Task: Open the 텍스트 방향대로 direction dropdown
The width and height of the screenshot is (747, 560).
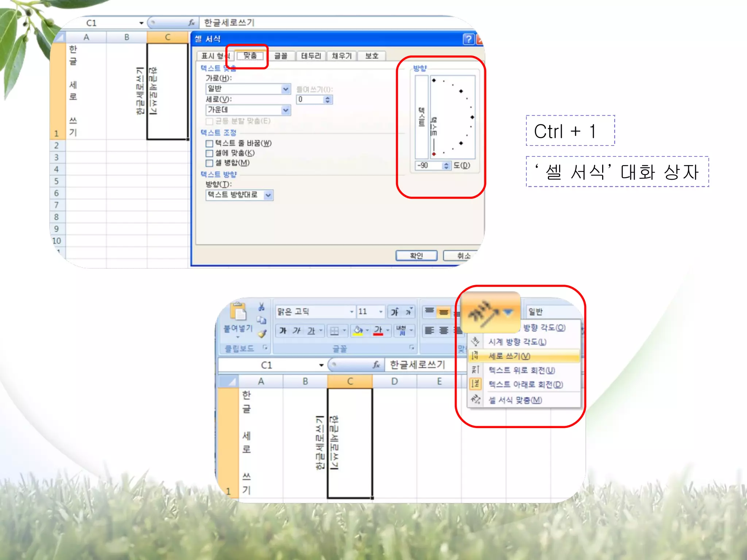Action: point(268,195)
